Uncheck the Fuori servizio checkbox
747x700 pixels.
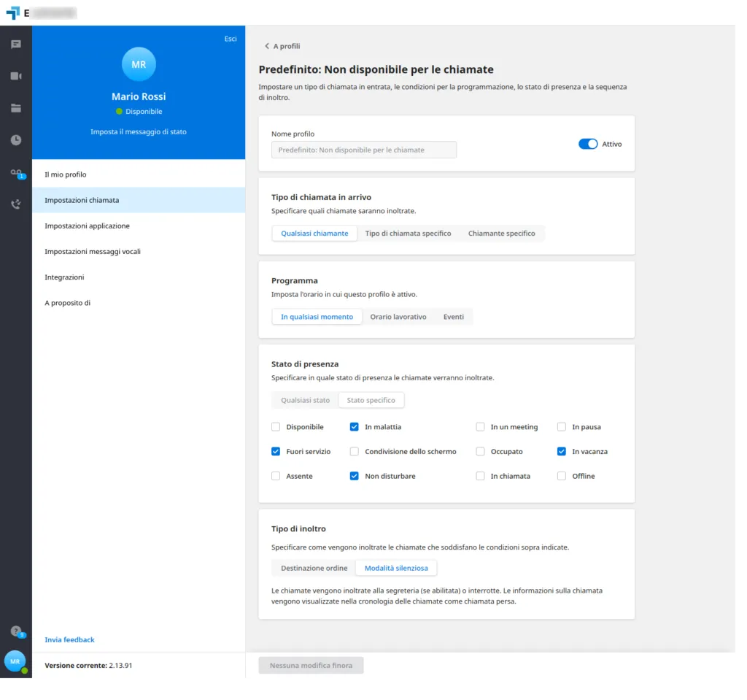click(x=275, y=452)
